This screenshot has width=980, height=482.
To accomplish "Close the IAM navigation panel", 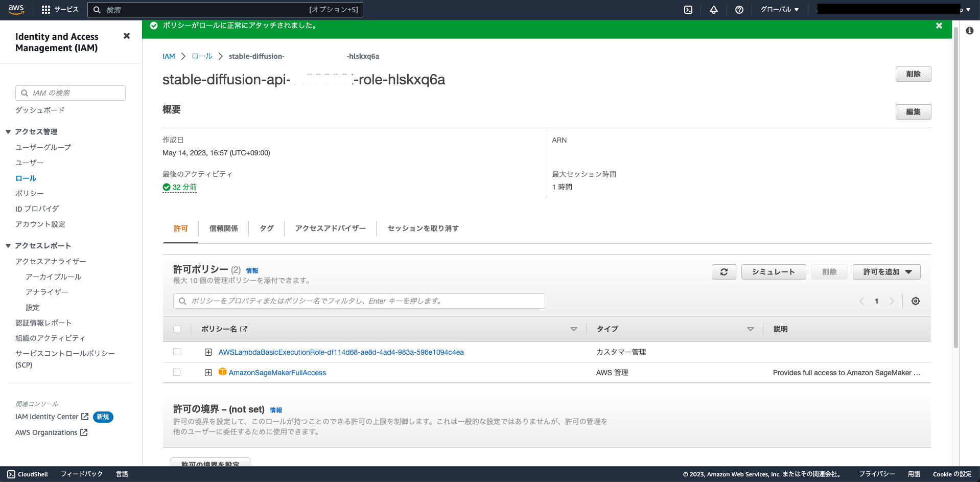I will (x=127, y=36).
